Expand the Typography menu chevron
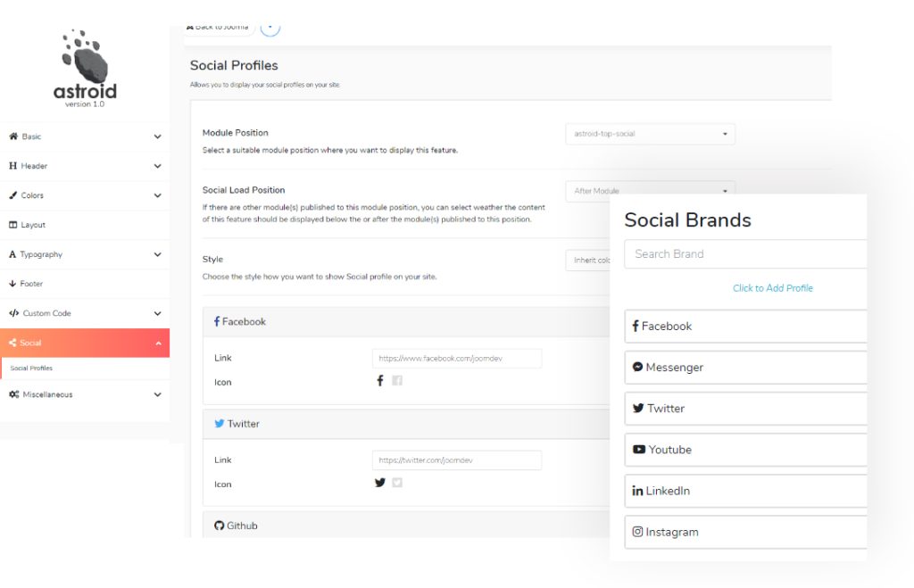The width and height of the screenshot is (914, 588). tap(157, 254)
